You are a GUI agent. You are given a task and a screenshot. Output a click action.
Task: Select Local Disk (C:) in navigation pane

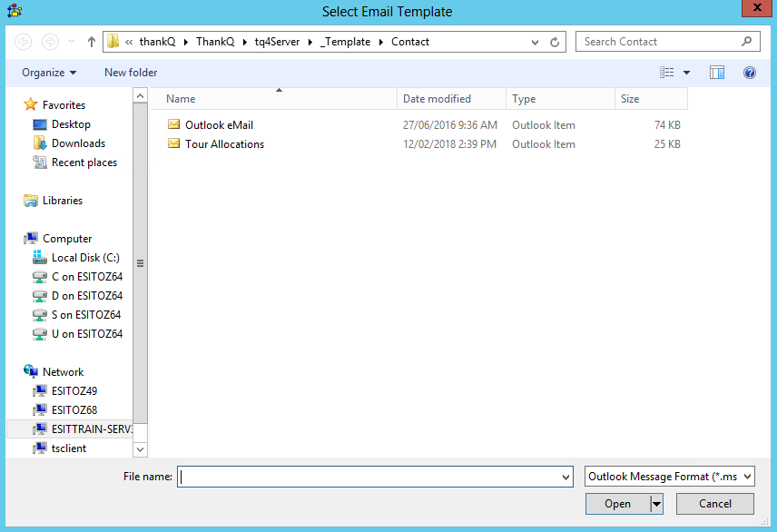[85, 258]
